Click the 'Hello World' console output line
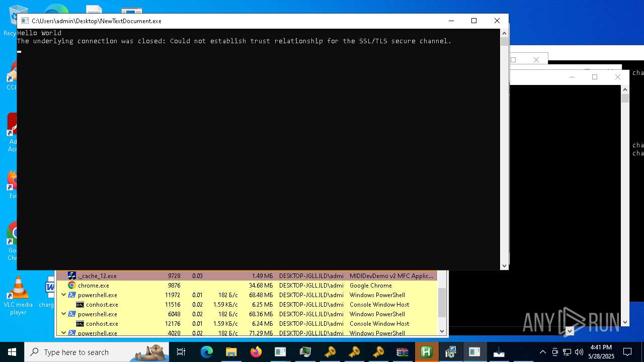 39,33
